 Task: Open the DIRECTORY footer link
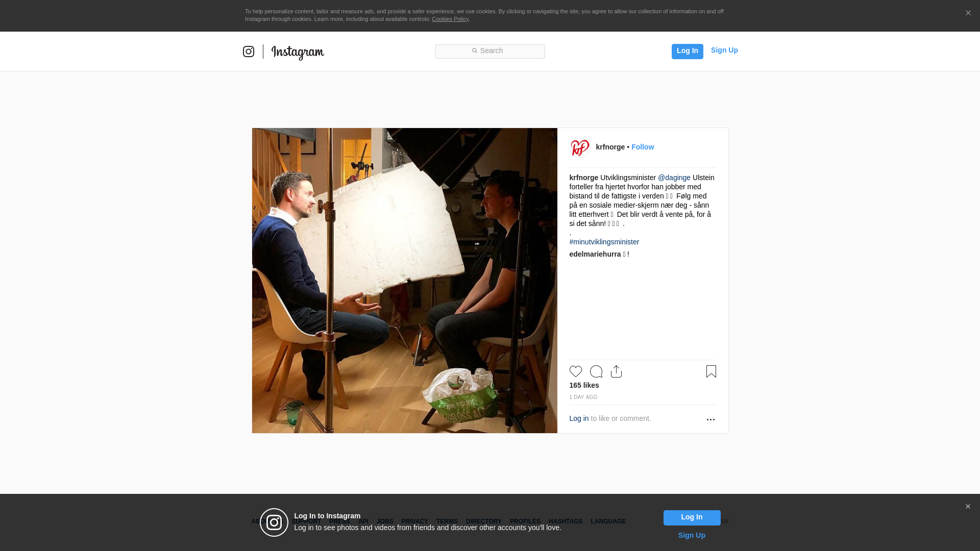click(484, 521)
